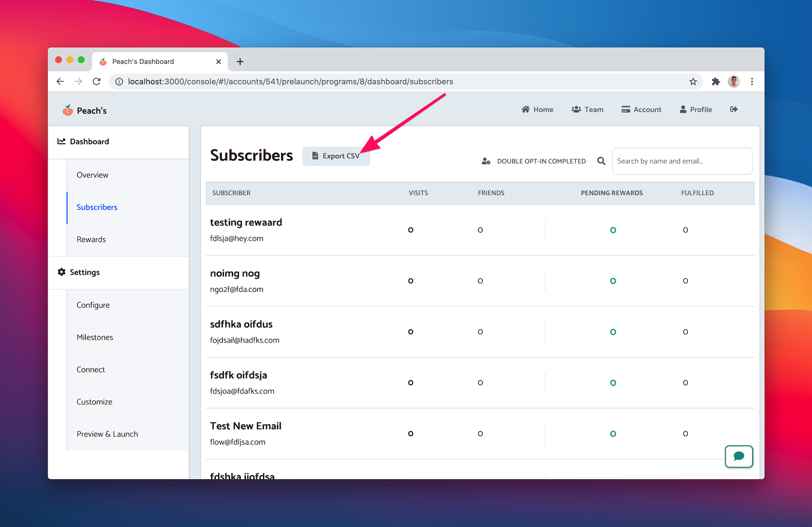Click the double opt-in user icon
Image resolution: width=812 pixels, height=527 pixels.
486,161
